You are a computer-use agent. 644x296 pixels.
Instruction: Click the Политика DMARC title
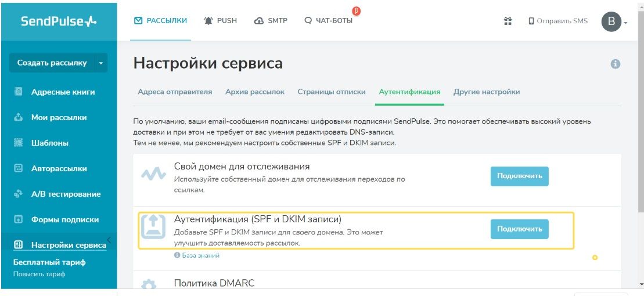[214, 283]
